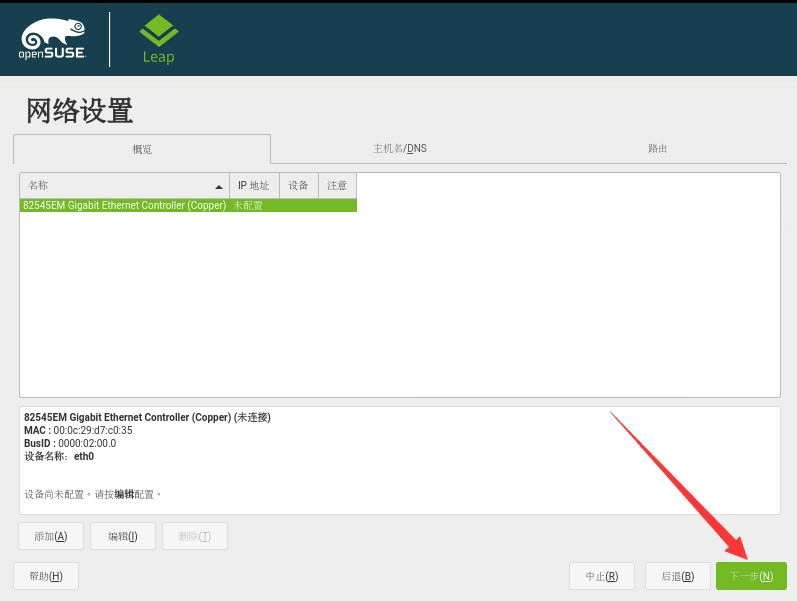Sort by the 名称 column arrow

click(219, 187)
